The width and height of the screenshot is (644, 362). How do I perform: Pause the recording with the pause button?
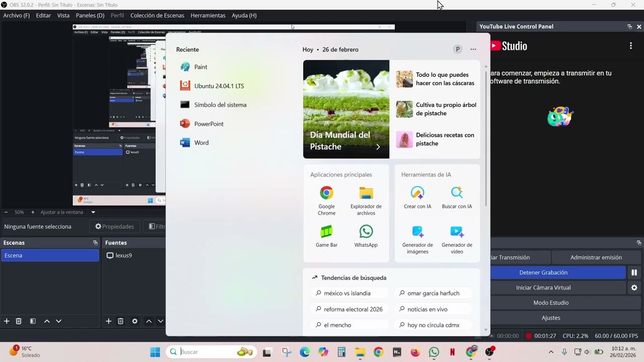click(x=634, y=273)
